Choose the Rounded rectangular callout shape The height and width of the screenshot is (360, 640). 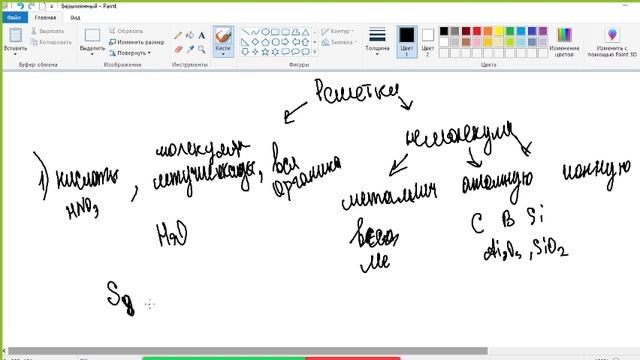[x=285, y=52]
